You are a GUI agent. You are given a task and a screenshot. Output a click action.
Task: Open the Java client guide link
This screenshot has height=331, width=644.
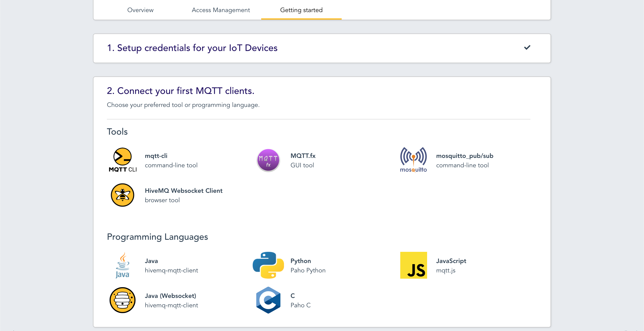151,261
